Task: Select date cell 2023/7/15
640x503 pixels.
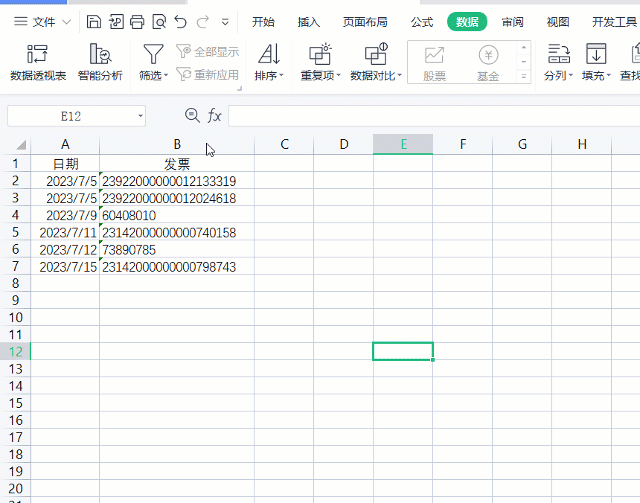Action: click(65, 267)
